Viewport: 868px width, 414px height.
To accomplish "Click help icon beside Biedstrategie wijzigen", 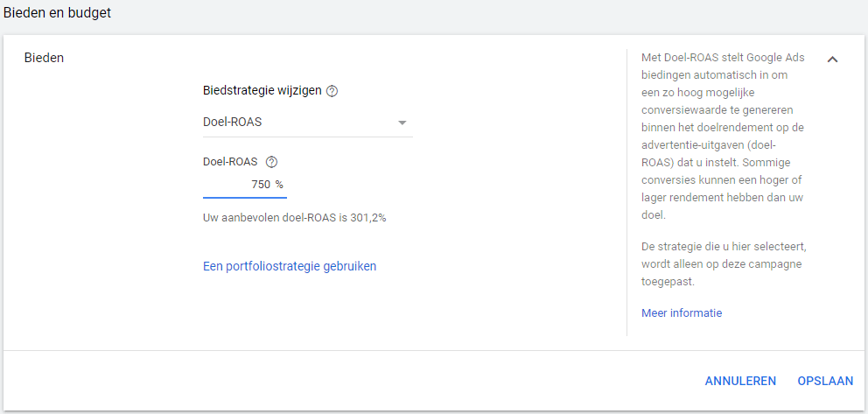I will [332, 91].
